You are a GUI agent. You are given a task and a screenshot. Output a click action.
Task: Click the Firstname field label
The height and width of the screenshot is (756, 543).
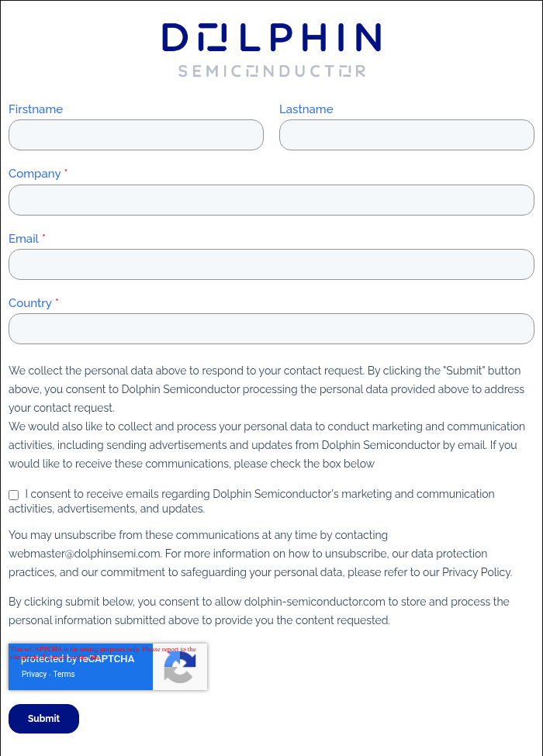click(36, 109)
